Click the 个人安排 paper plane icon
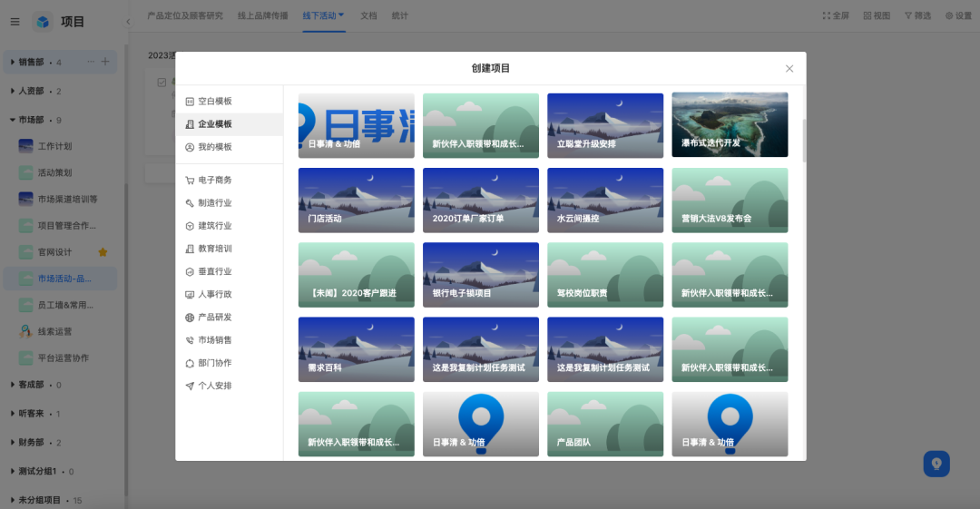 190,386
